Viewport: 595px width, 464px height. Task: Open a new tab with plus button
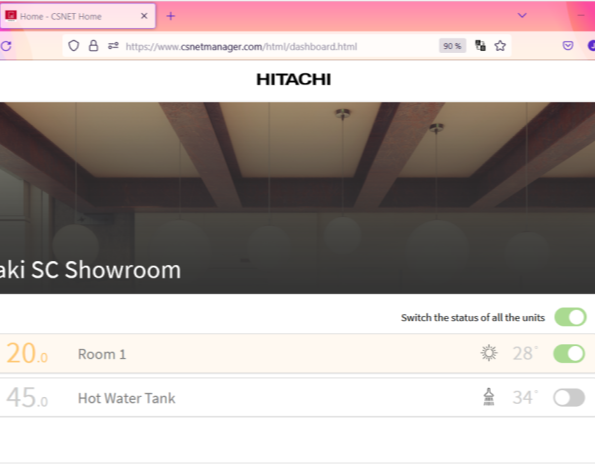click(171, 16)
